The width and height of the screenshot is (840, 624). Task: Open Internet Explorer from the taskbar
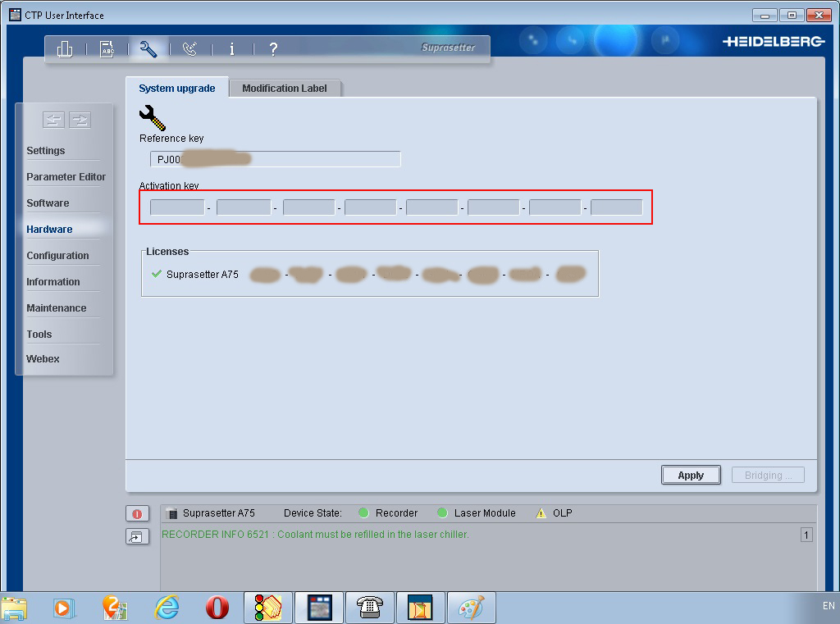point(167,608)
